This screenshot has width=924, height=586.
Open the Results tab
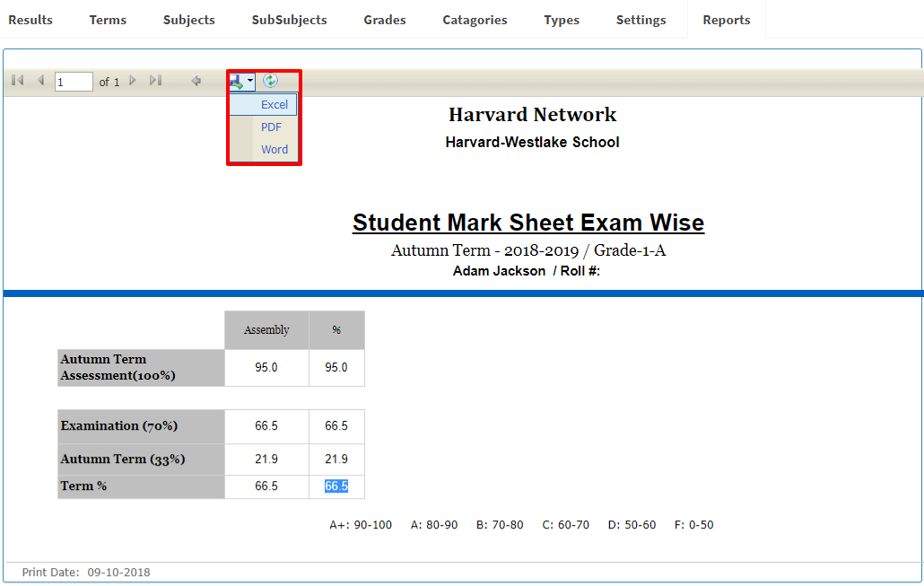click(31, 20)
